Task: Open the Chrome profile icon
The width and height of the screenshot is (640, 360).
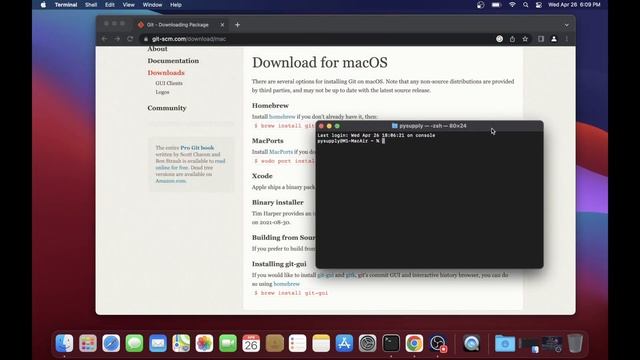Action: (x=554, y=39)
